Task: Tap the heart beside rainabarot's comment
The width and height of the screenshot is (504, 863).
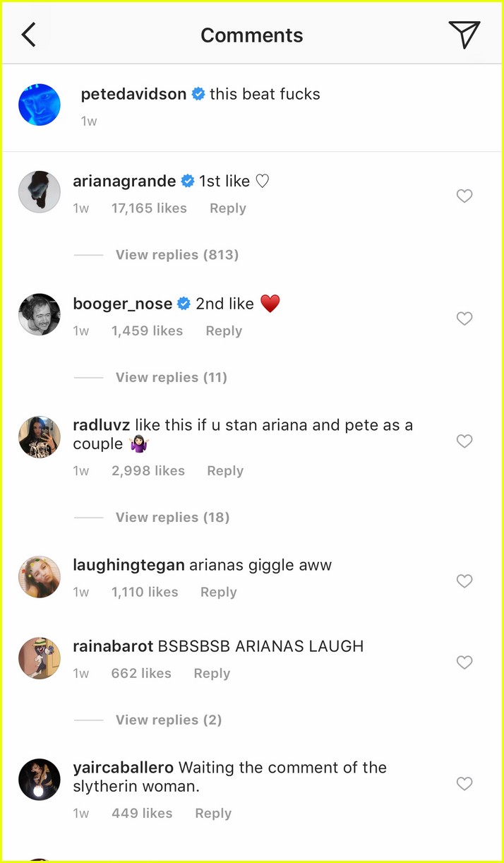Action: [464, 662]
